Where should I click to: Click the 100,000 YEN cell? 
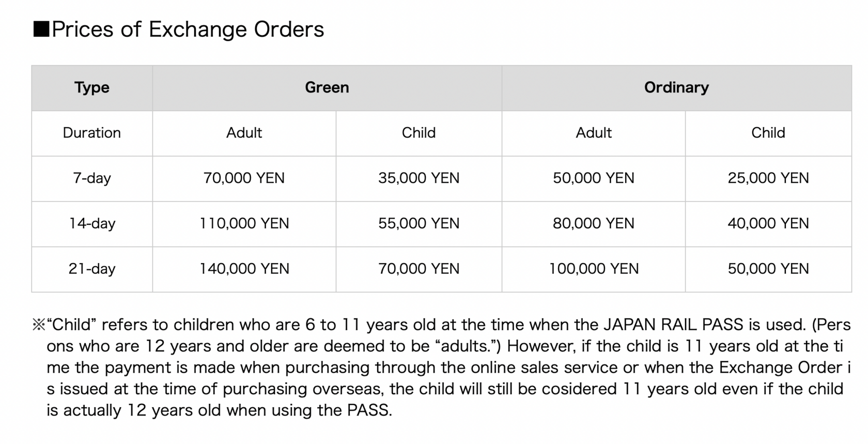tap(594, 269)
